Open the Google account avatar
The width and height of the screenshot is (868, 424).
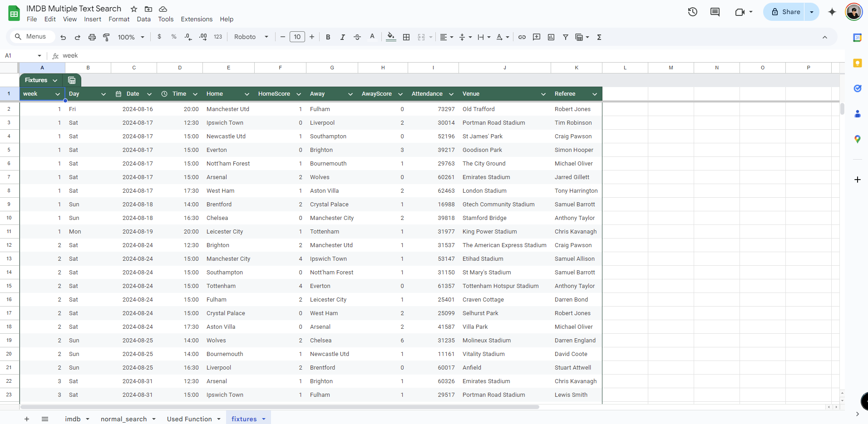(854, 12)
